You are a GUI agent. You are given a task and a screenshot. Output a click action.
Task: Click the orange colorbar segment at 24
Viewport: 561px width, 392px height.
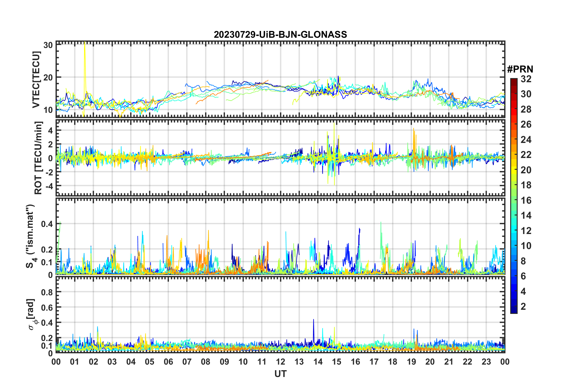tap(514, 140)
